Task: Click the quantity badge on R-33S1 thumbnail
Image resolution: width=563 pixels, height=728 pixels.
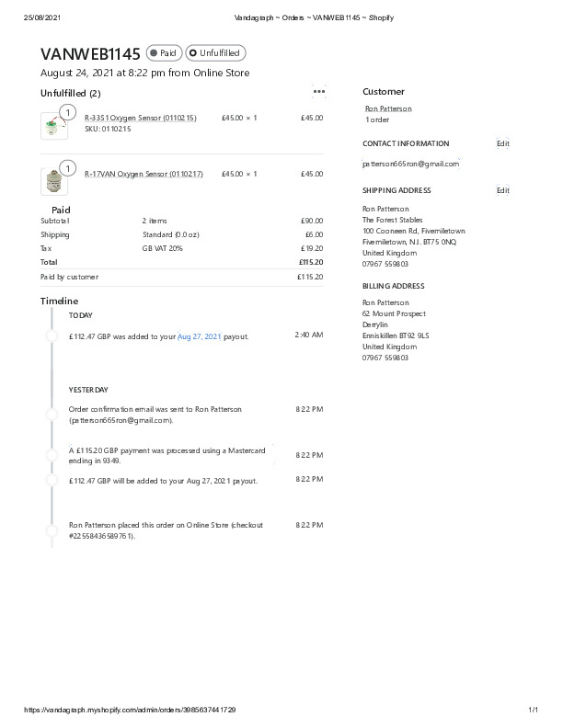Action: 66,113
